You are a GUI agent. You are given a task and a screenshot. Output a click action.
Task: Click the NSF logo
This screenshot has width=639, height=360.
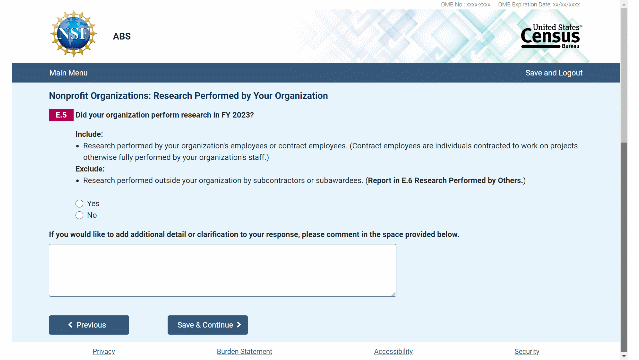click(x=73, y=33)
